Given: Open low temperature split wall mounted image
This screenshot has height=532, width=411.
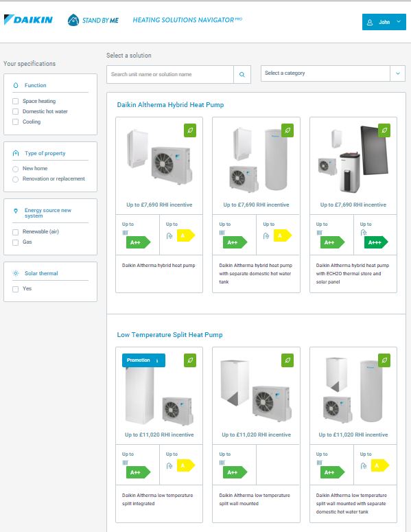Looking at the screenshot, I should [x=257, y=390].
